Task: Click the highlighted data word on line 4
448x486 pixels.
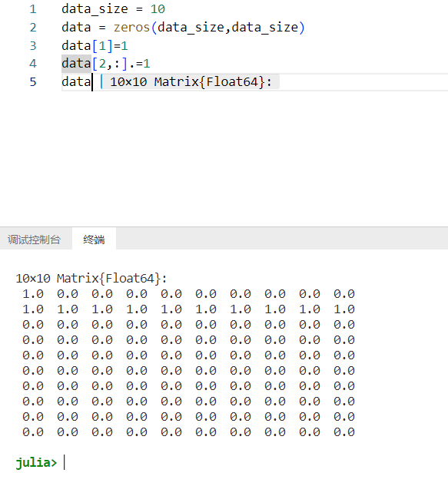Action: point(76,64)
